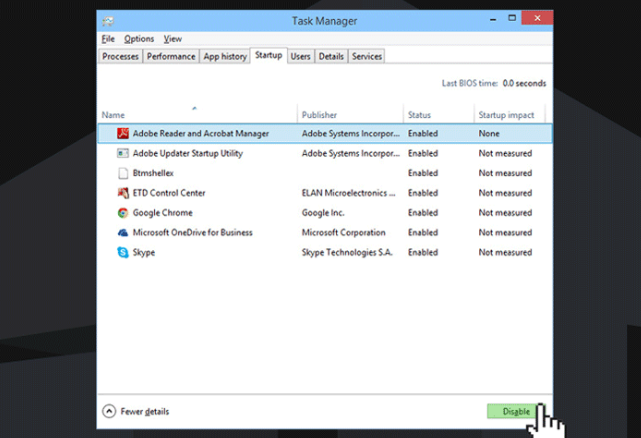Select the Btmshellex name text
The height and width of the screenshot is (438, 641).
point(153,173)
